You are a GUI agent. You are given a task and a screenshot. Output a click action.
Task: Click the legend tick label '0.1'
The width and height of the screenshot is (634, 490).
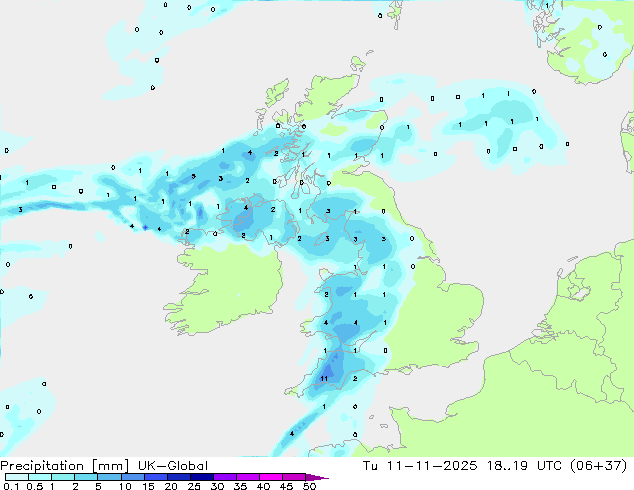point(11,486)
